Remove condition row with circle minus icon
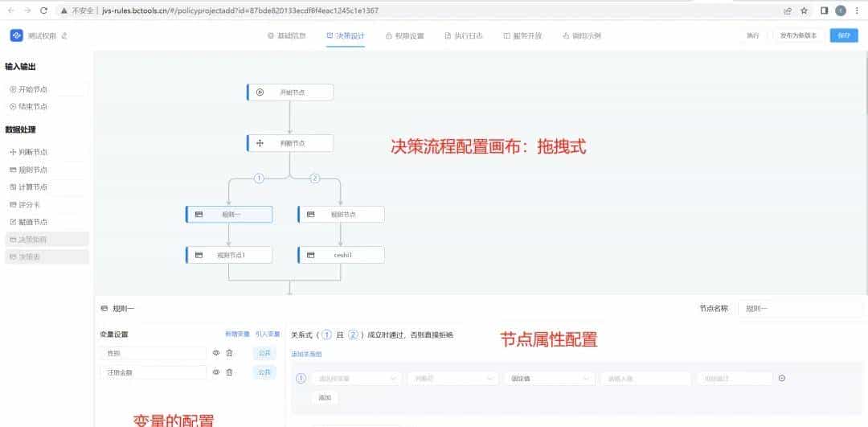Viewport: 868px width, 427px height. [x=782, y=378]
